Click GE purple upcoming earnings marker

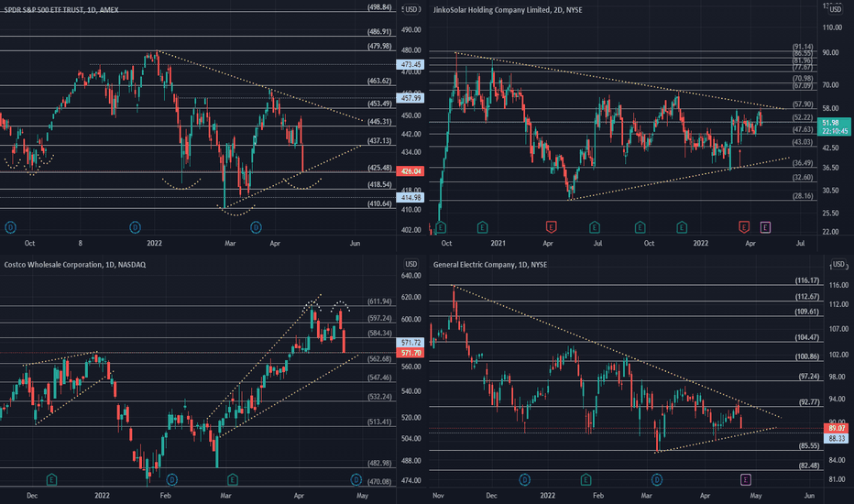(746, 479)
